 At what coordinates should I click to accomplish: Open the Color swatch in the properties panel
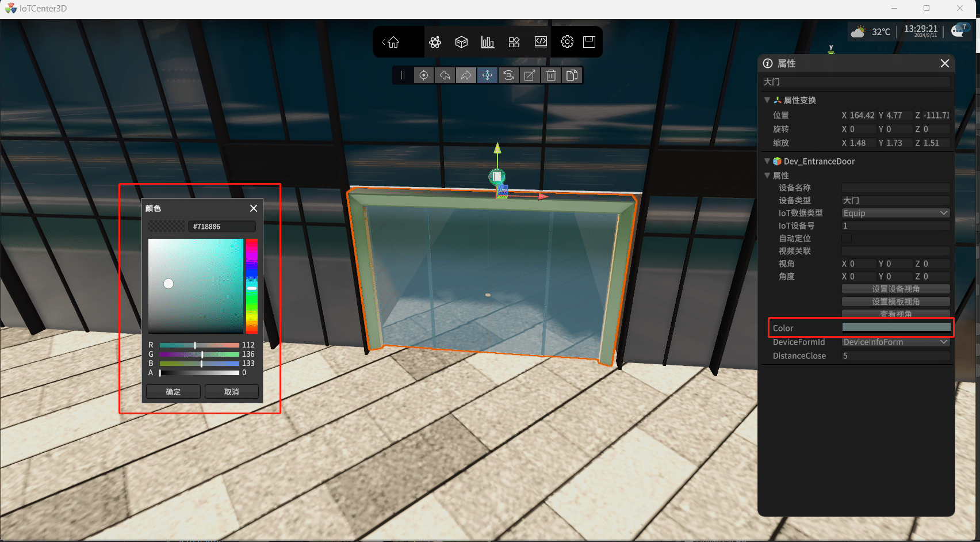(896, 327)
